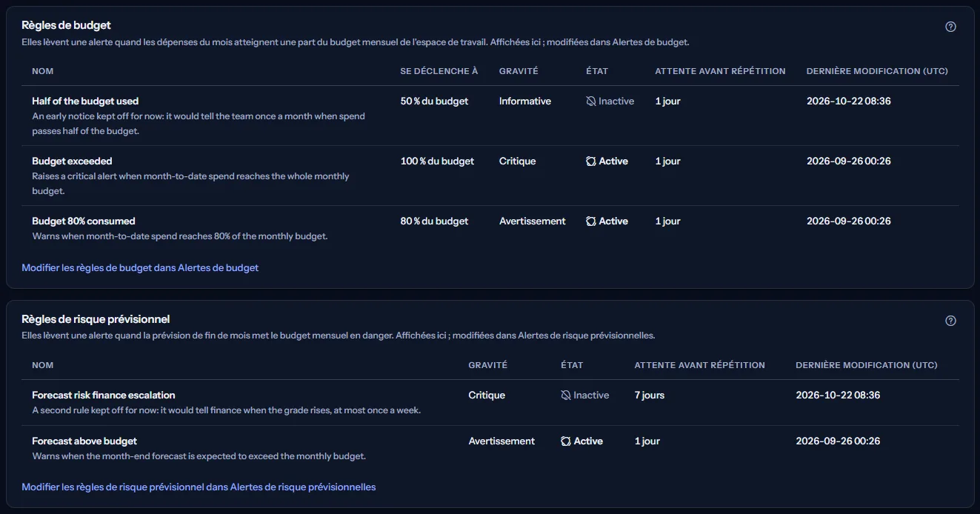
Task: Click the "7 jours" repeat wait value
Action: (650, 395)
